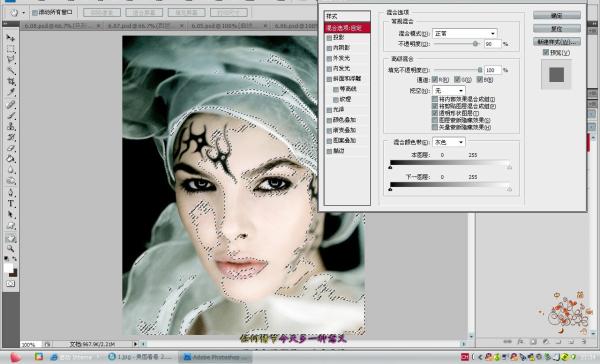Click the 新建样式 new style button

click(557, 41)
